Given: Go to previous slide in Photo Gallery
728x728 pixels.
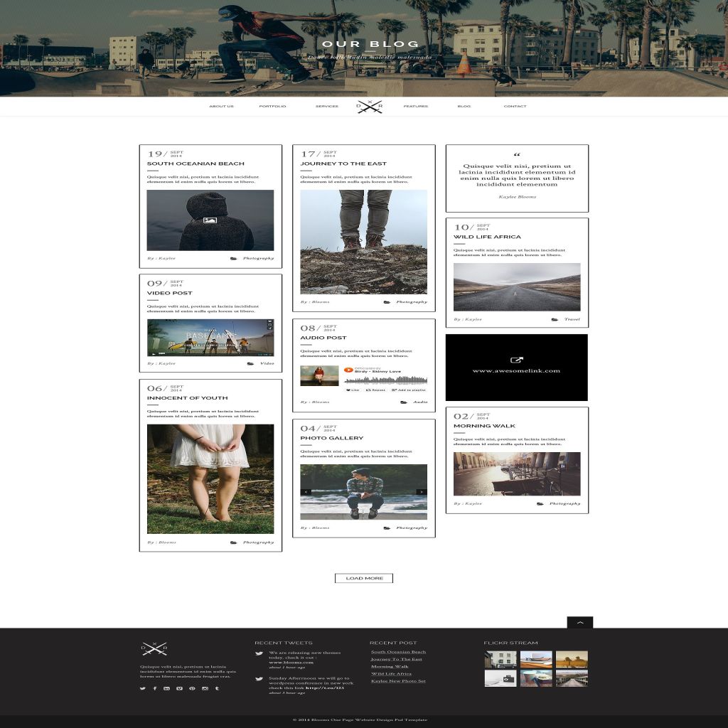Looking at the screenshot, I should coord(306,491).
